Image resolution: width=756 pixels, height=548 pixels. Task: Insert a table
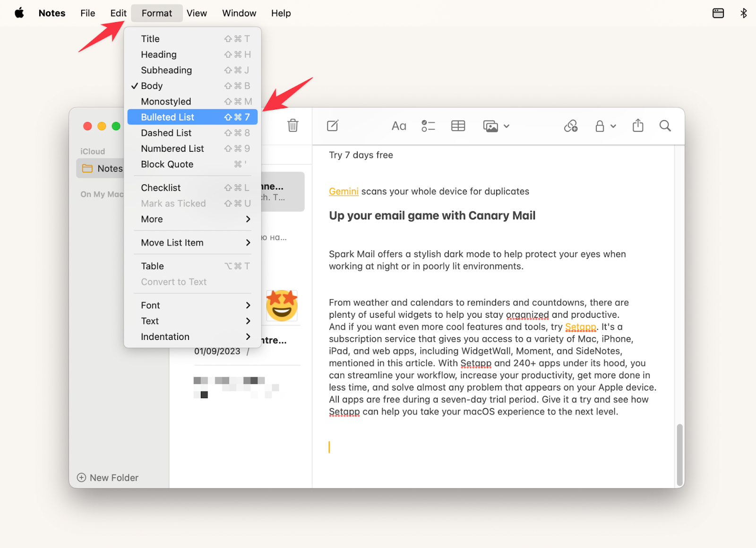pos(458,126)
